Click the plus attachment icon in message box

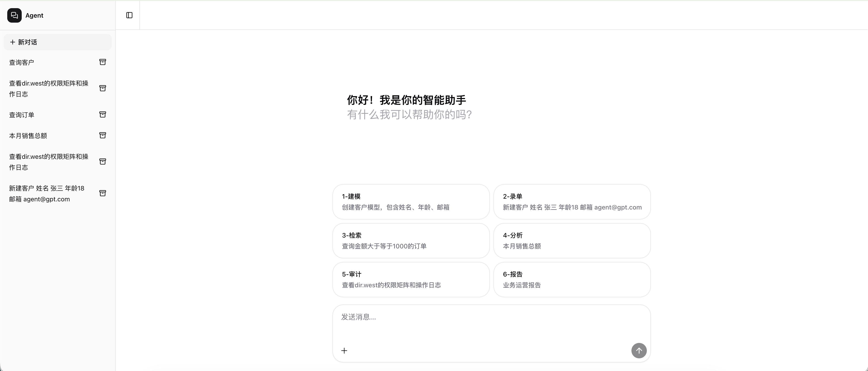pyautogui.click(x=344, y=350)
